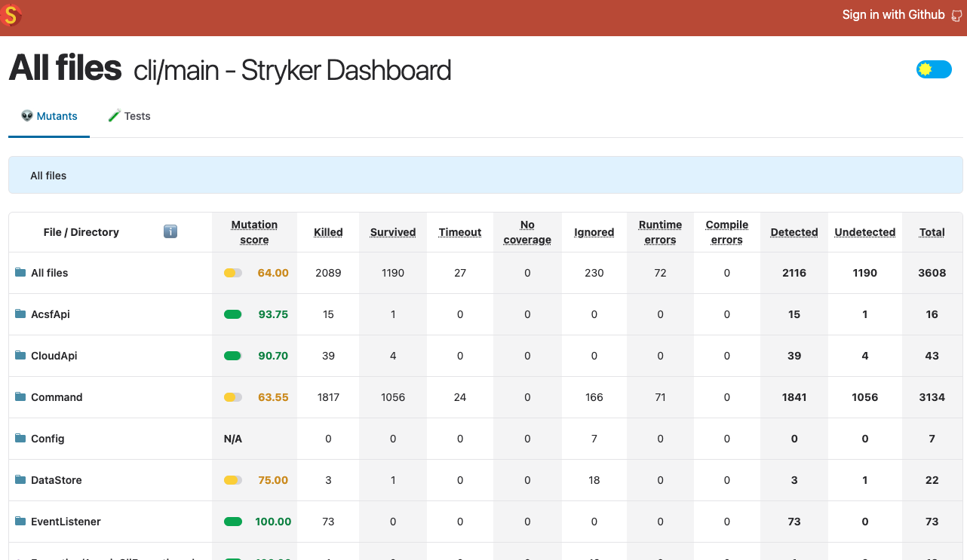Viewport: 967px width, 560px height.
Task: Click the All files row name in table
Action: [50, 273]
